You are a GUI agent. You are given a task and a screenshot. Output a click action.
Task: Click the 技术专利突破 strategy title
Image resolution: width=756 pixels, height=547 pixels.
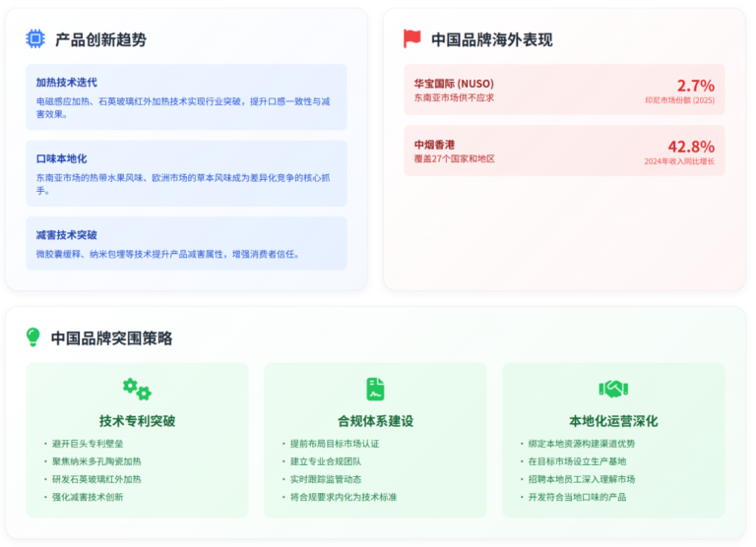click(x=137, y=421)
